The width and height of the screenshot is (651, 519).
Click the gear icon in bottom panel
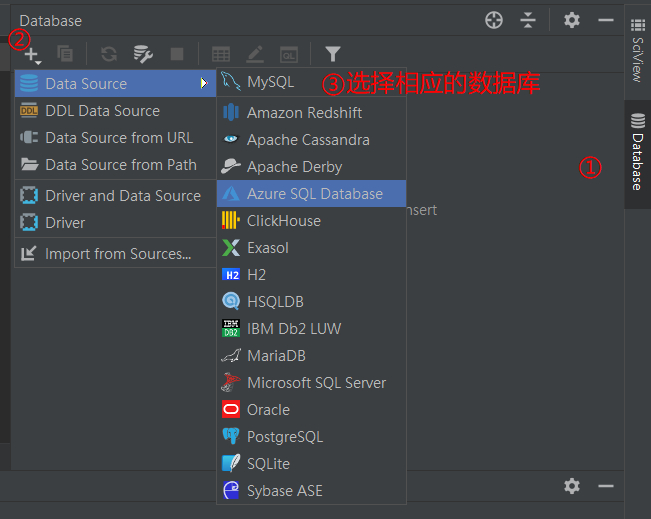[571, 486]
